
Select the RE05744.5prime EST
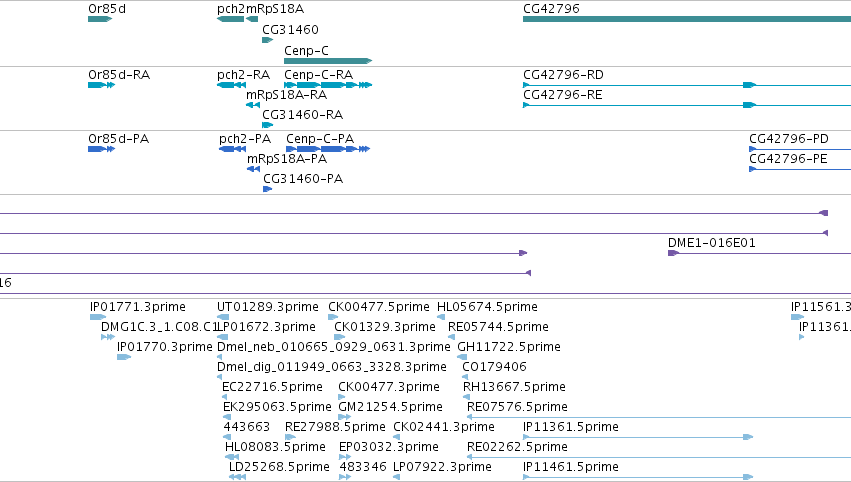click(451, 337)
